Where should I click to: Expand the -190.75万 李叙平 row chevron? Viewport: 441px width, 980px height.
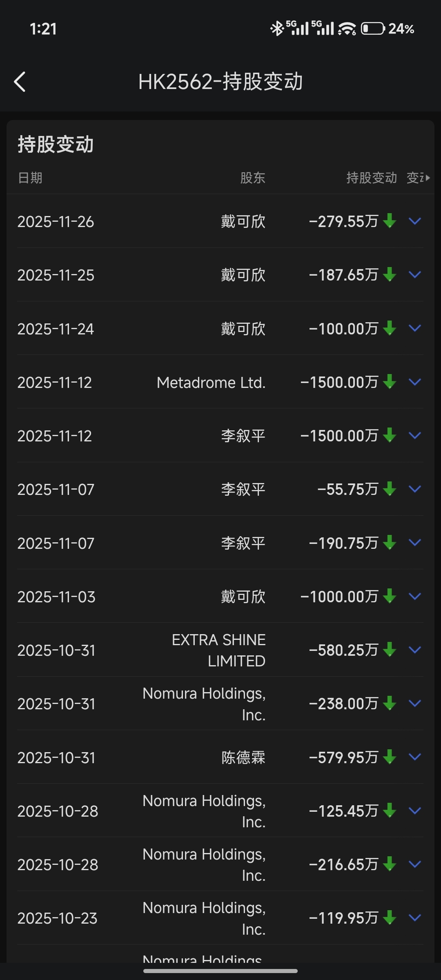[x=415, y=543]
